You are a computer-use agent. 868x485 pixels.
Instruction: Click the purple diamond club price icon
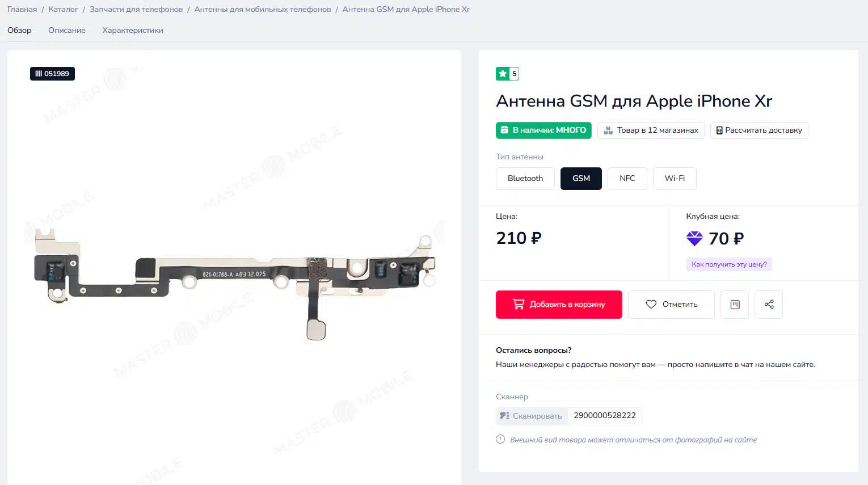(x=694, y=238)
